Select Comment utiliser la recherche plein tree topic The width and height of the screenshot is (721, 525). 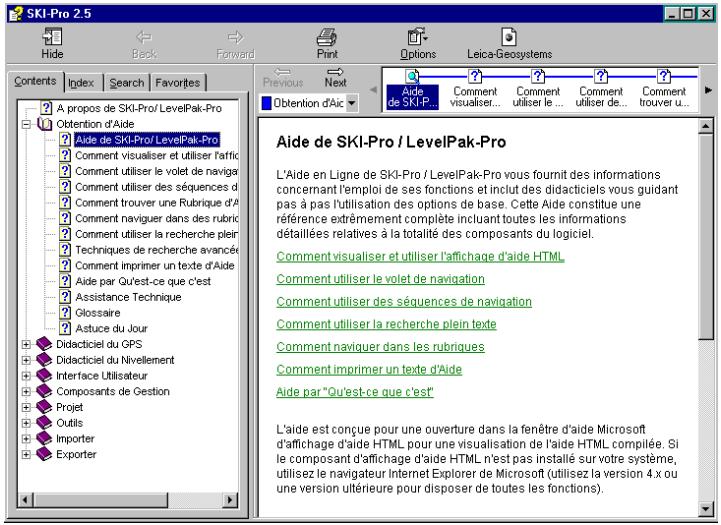(157, 234)
